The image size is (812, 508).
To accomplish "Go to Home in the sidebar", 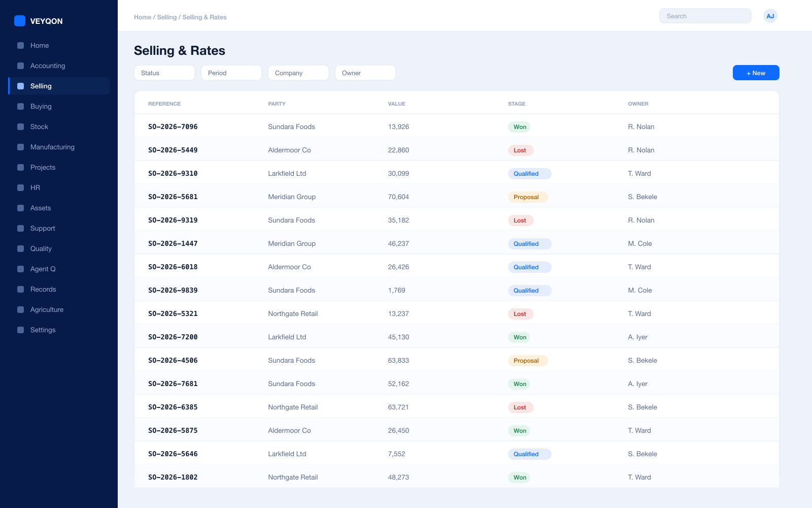I will point(40,45).
